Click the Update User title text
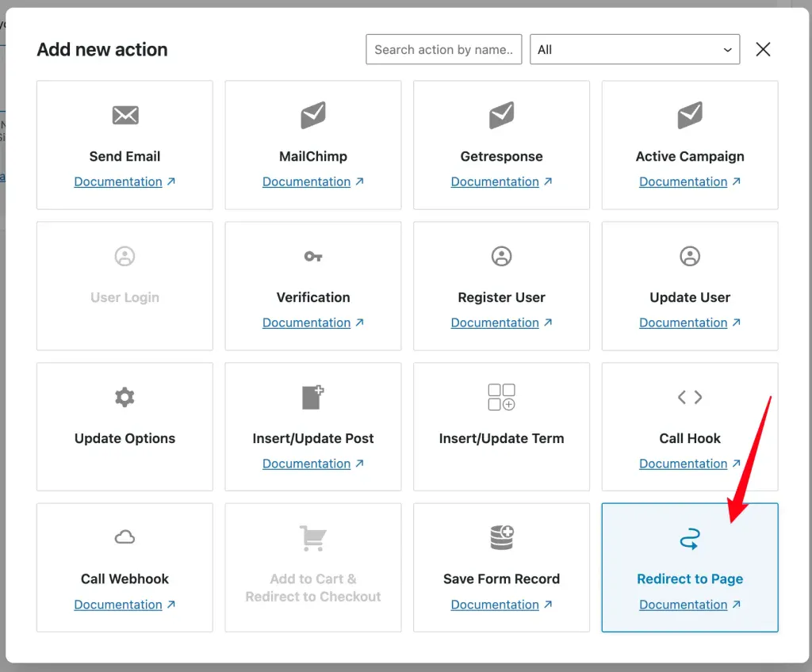 tap(690, 297)
